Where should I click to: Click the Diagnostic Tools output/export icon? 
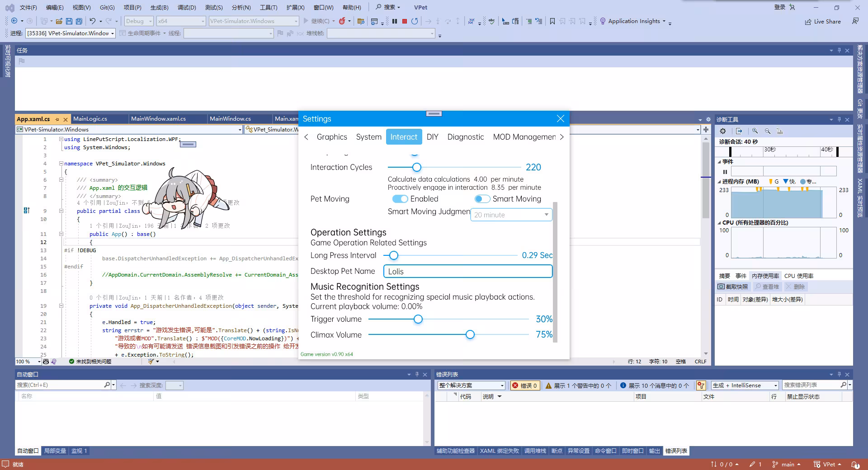739,131
